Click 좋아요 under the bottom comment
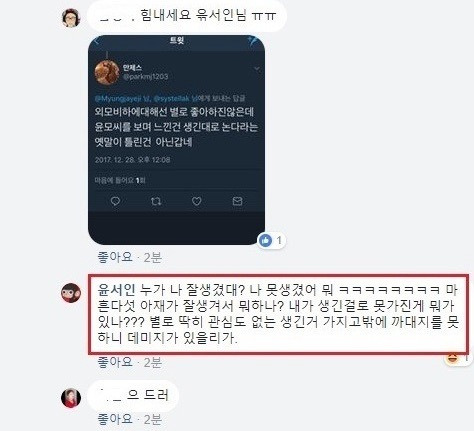 (x=115, y=419)
